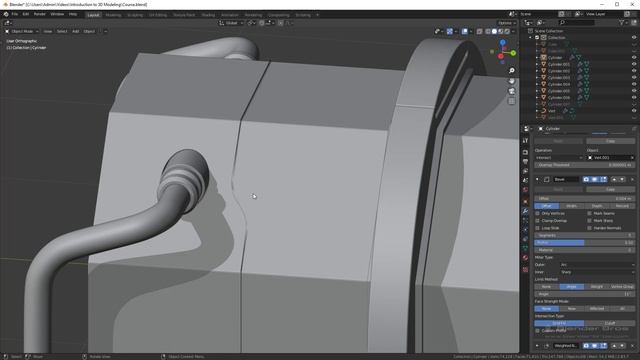Open Output properties tab icon
Screen dimensions: 640x360
[525, 162]
